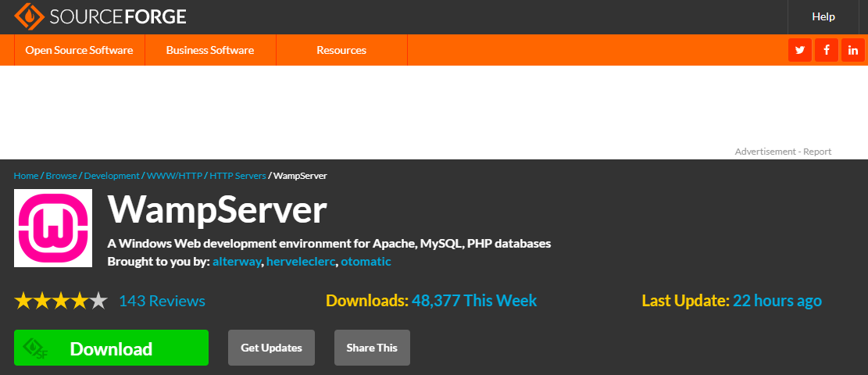Click the SourceForge logo

[x=100, y=16]
